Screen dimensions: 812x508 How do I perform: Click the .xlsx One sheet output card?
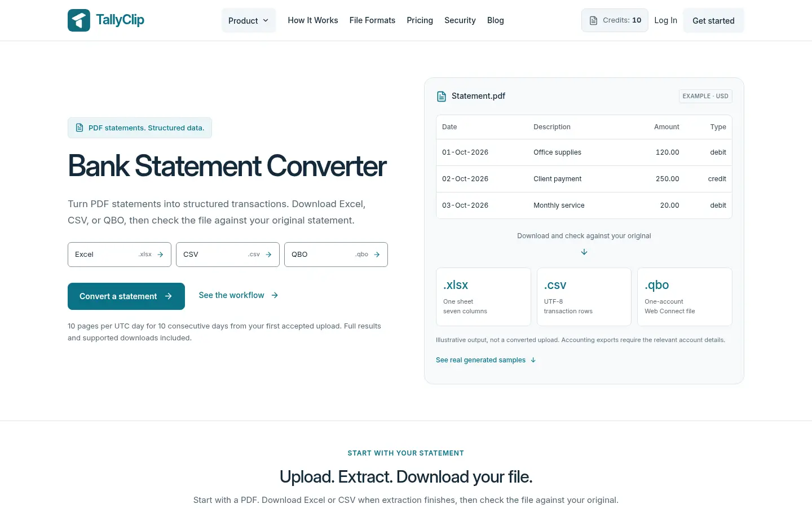[x=483, y=297]
